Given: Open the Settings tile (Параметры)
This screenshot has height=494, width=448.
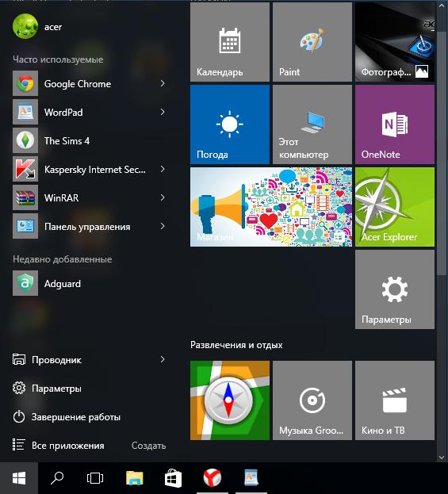Looking at the screenshot, I should (395, 289).
